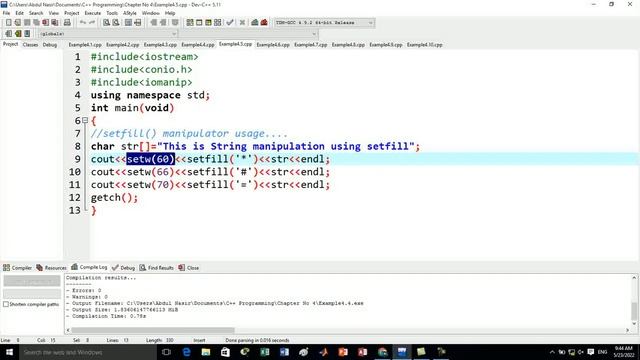Switch to the sidebar Debug tab

click(x=50, y=45)
